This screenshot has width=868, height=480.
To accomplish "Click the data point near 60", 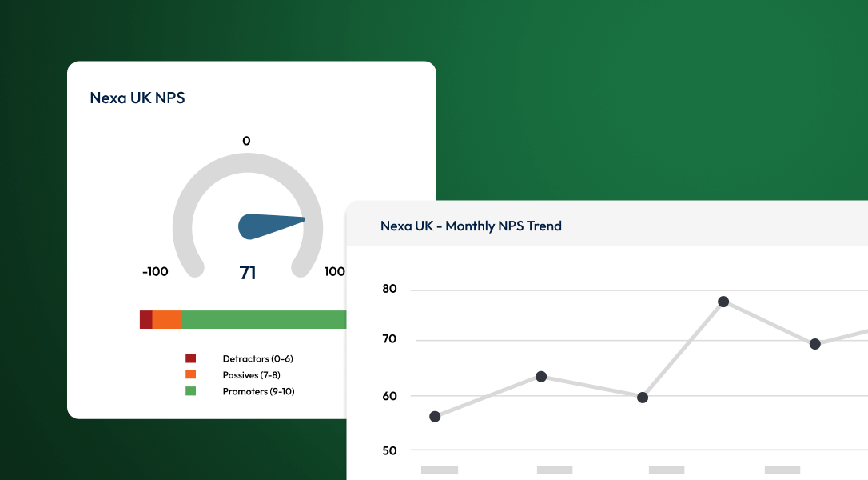I will point(642,398).
